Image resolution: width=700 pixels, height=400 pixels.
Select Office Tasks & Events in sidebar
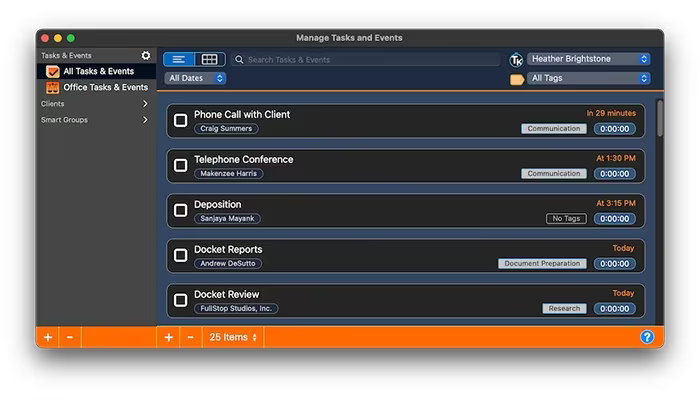[96, 88]
